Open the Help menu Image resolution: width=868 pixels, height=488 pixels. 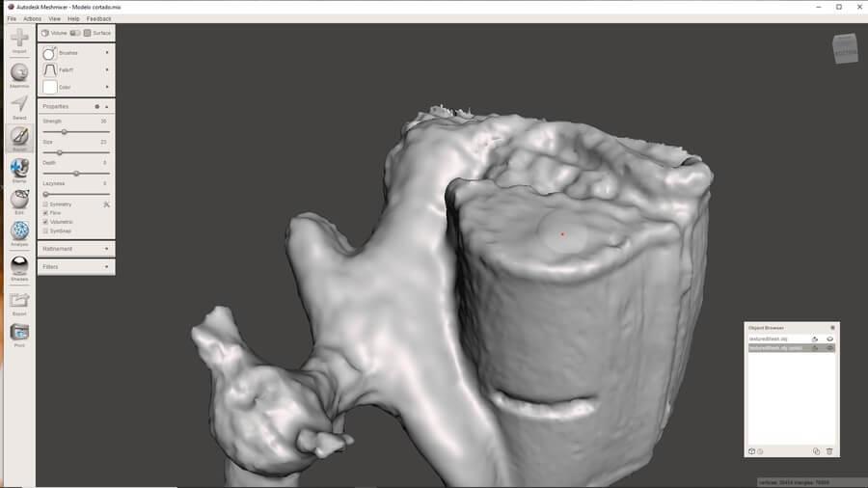click(x=73, y=19)
